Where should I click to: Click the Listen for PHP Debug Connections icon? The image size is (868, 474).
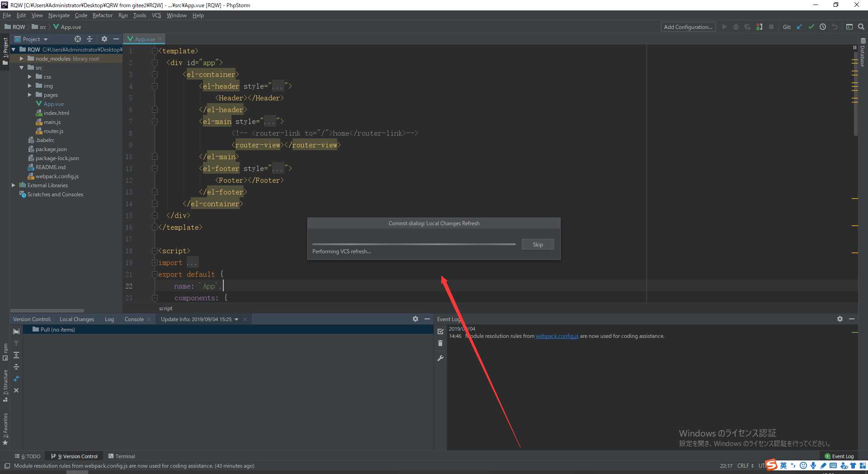759,27
